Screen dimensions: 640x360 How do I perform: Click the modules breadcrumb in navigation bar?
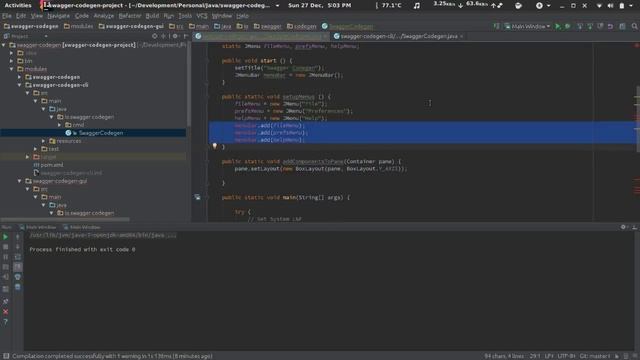click(x=78, y=26)
